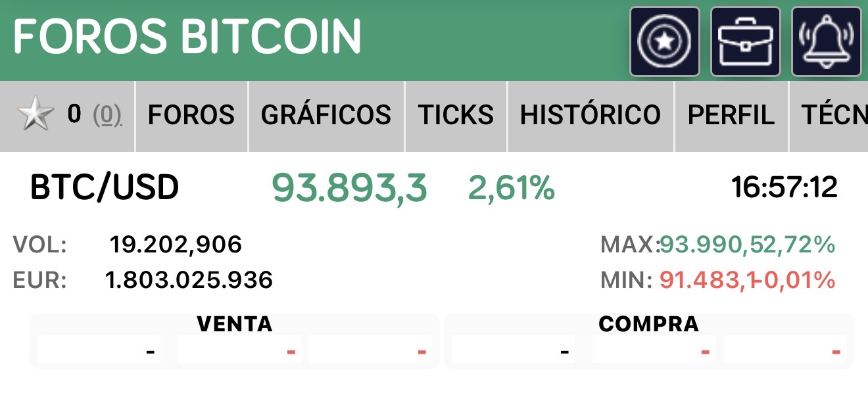Select the TICKS tab
Screen dimensions: 868x401
click(x=456, y=116)
